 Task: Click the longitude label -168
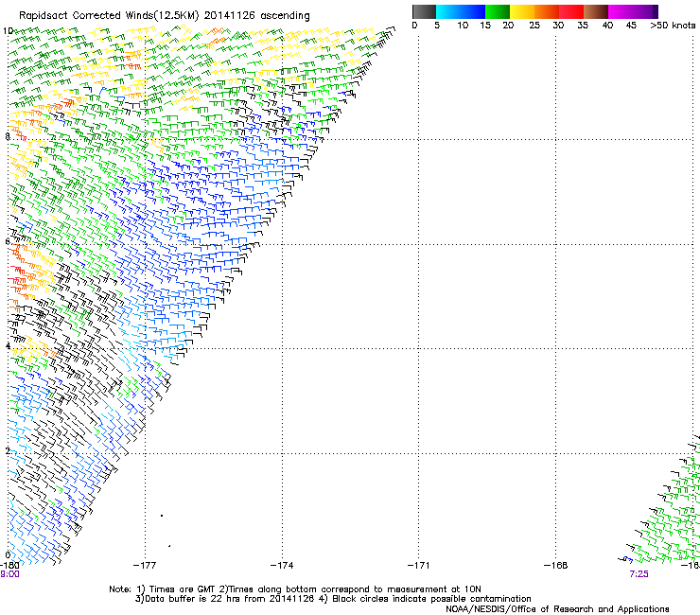555,566
